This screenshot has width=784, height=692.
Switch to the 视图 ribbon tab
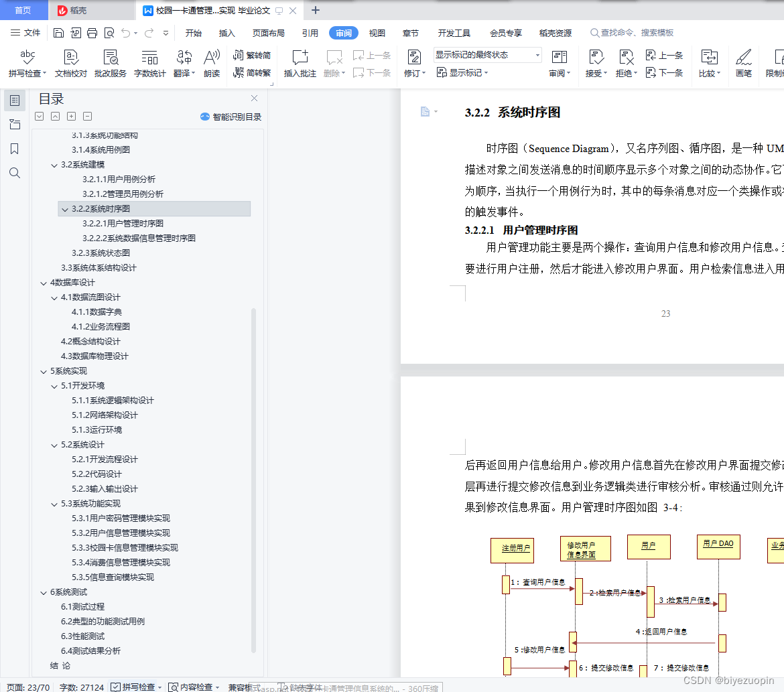(x=377, y=33)
